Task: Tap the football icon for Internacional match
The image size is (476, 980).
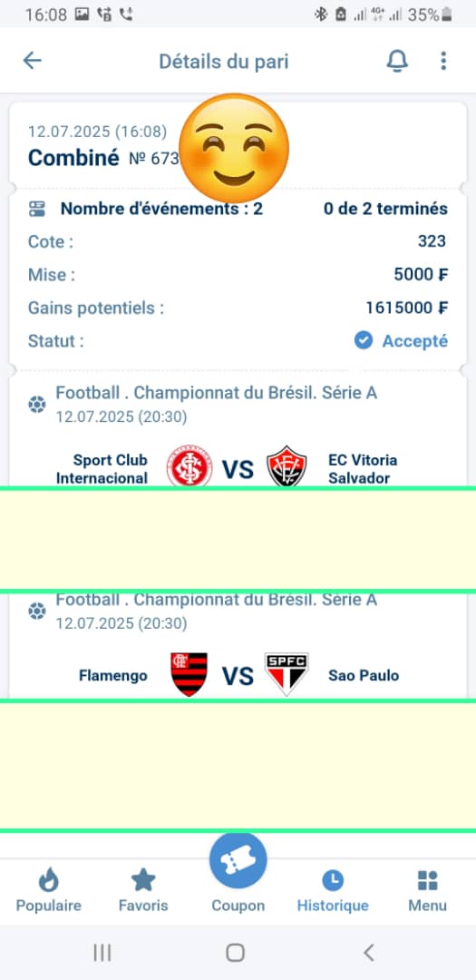Action: 37,405
